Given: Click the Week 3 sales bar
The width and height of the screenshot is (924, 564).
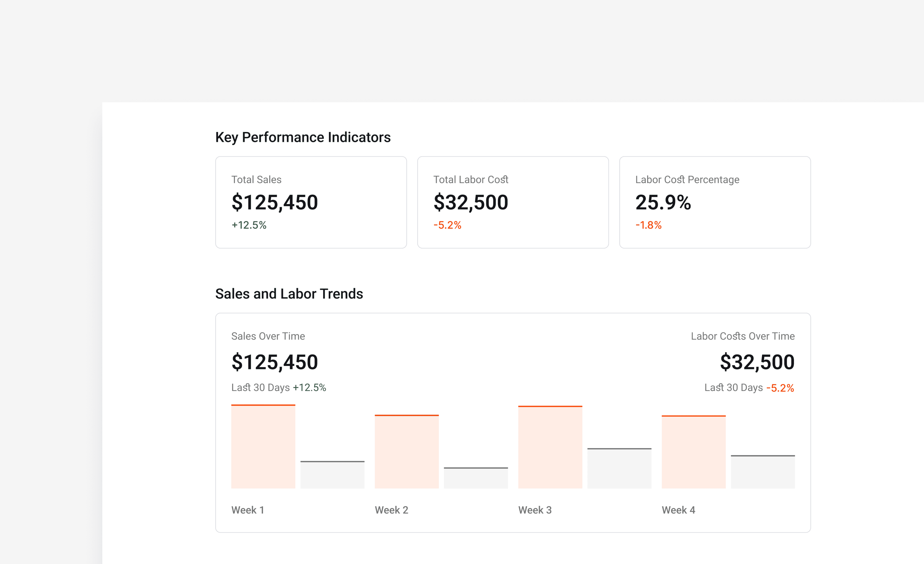Looking at the screenshot, I should click(550, 447).
